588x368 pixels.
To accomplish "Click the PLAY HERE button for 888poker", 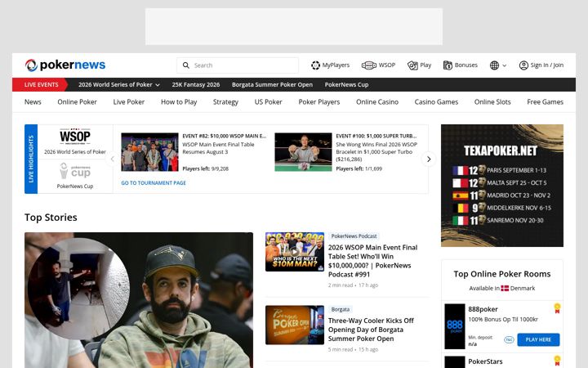I will point(538,339).
